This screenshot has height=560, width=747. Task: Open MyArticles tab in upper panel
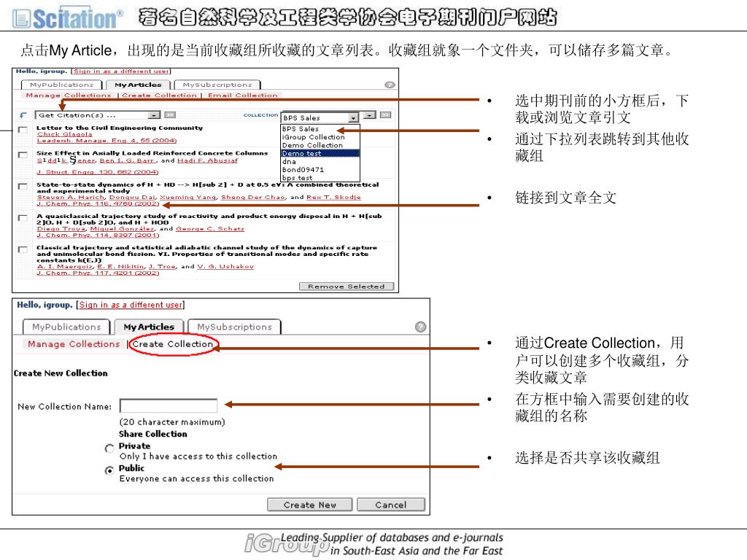pos(138,85)
